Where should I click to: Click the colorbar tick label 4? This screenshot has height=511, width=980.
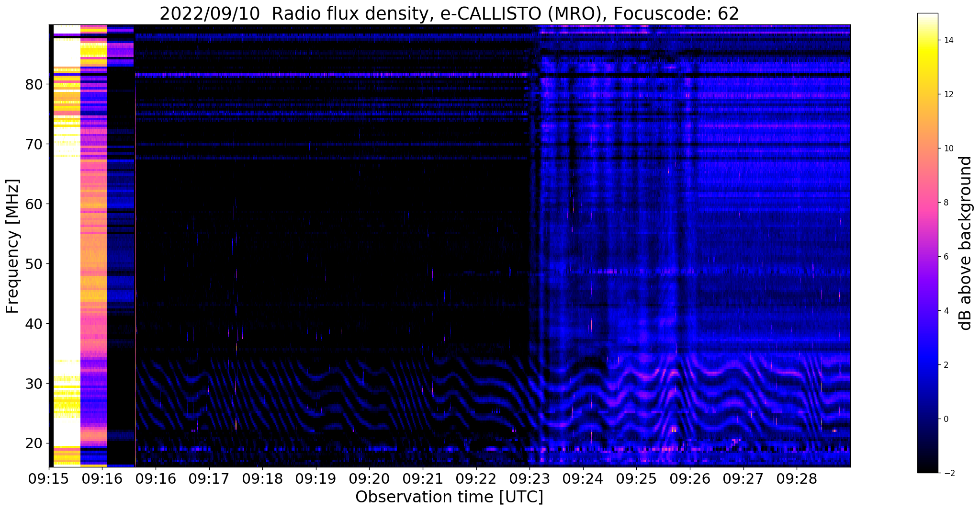click(x=946, y=311)
